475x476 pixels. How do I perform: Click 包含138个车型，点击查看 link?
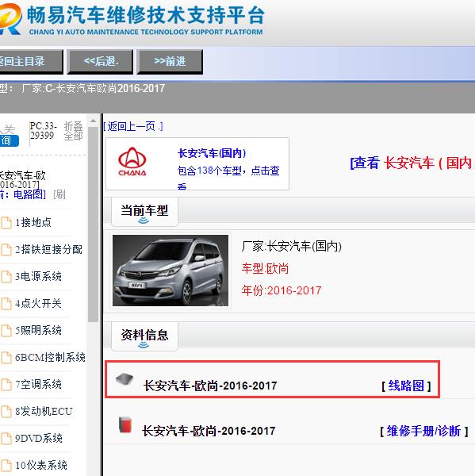coord(228,176)
